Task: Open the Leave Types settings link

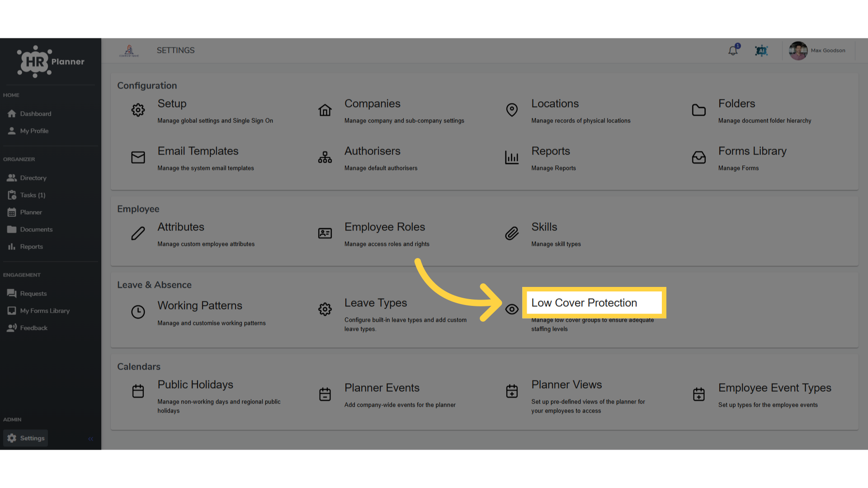Action: click(376, 303)
